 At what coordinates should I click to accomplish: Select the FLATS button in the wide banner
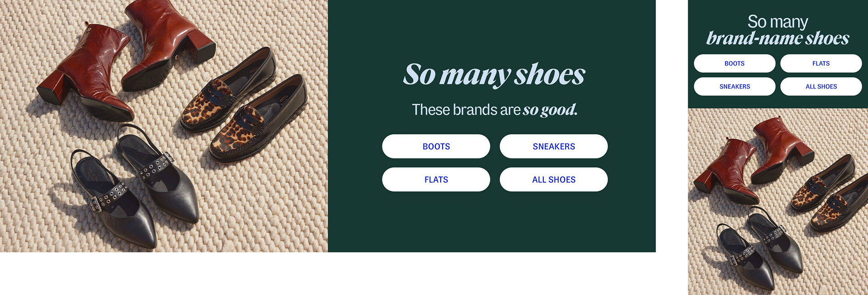436,180
